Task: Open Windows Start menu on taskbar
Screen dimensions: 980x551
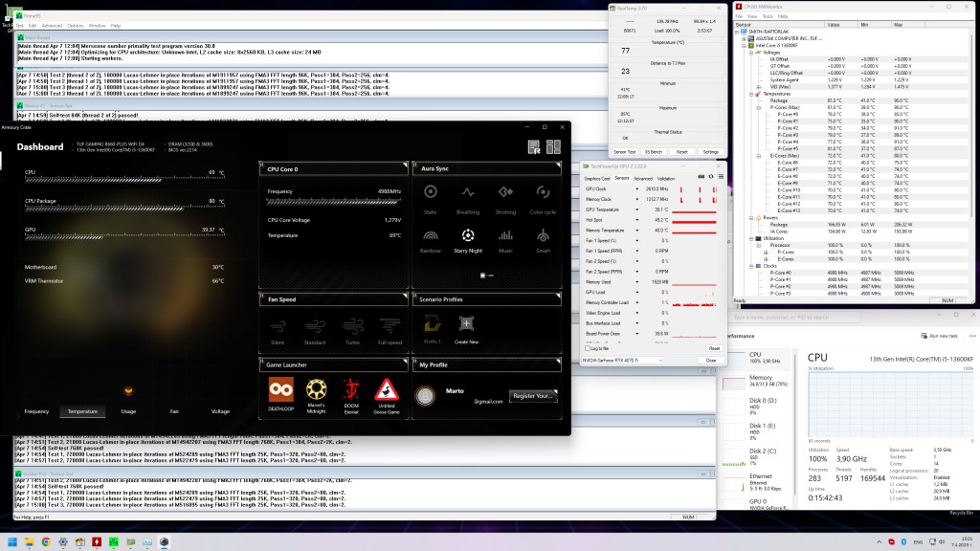Action: (x=11, y=541)
